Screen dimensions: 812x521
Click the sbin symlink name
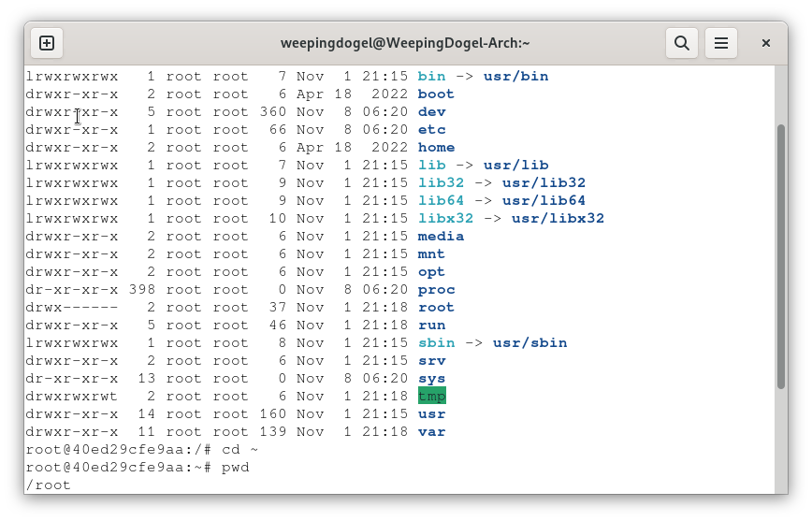436,343
